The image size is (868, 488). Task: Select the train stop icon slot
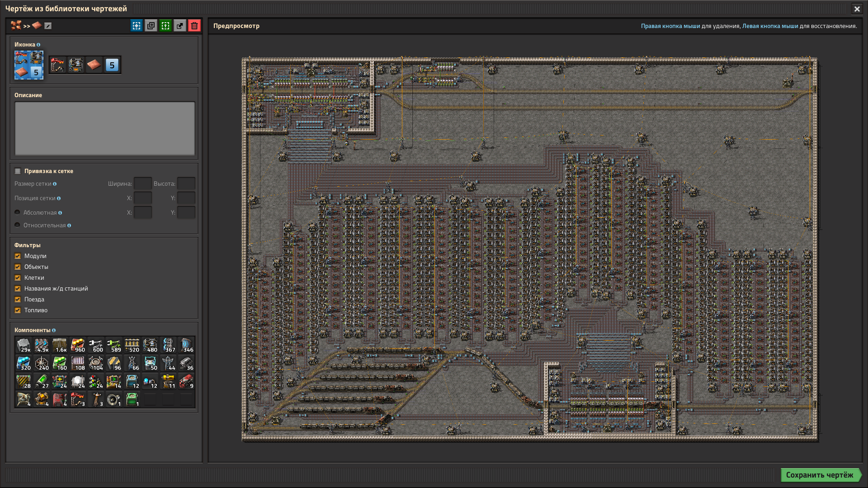[58, 65]
